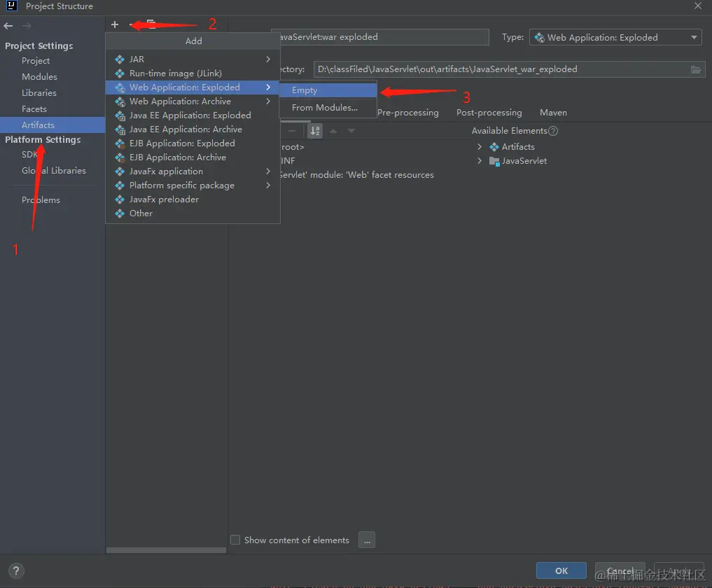Open Project under Project Settings
712x588 pixels.
(x=36, y=61)
